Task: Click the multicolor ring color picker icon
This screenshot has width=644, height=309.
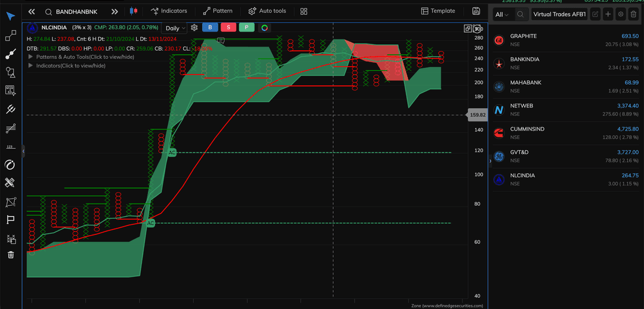Action: [264, 27]
